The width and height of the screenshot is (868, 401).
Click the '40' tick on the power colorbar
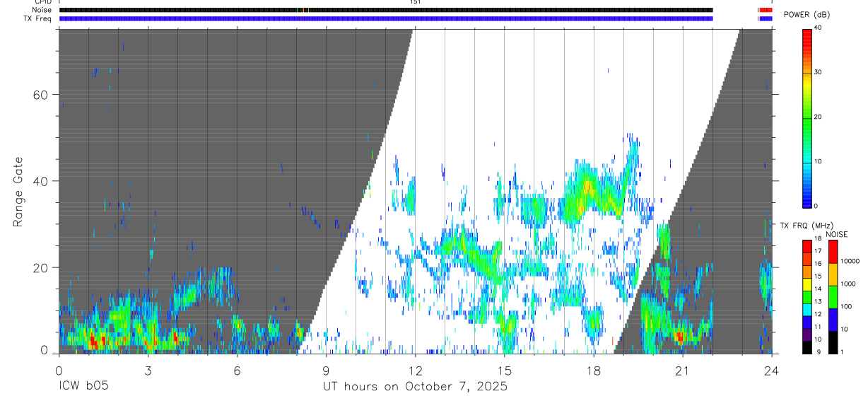click(x=818, y=28)
